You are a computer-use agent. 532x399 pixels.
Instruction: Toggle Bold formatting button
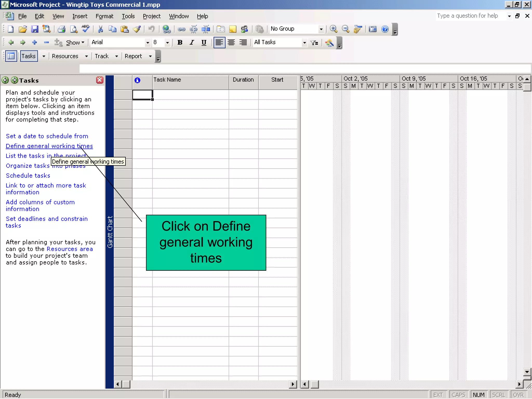(180, 42)
